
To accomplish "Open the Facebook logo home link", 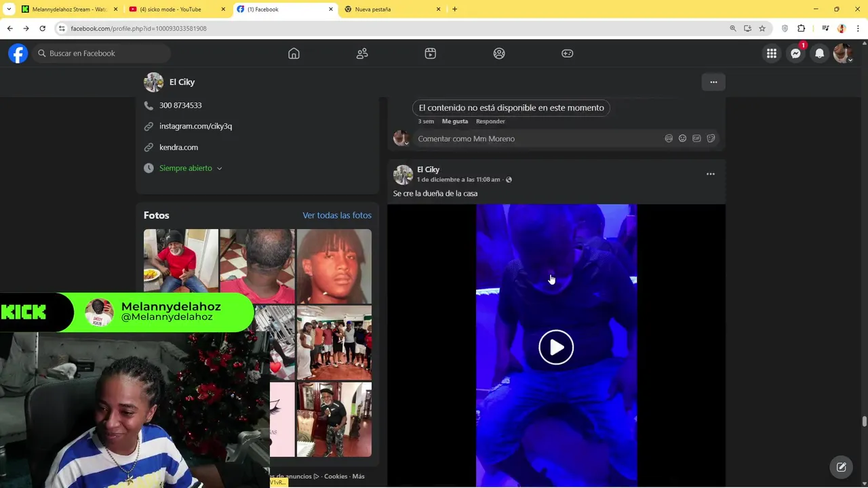I will pos(18,54).
